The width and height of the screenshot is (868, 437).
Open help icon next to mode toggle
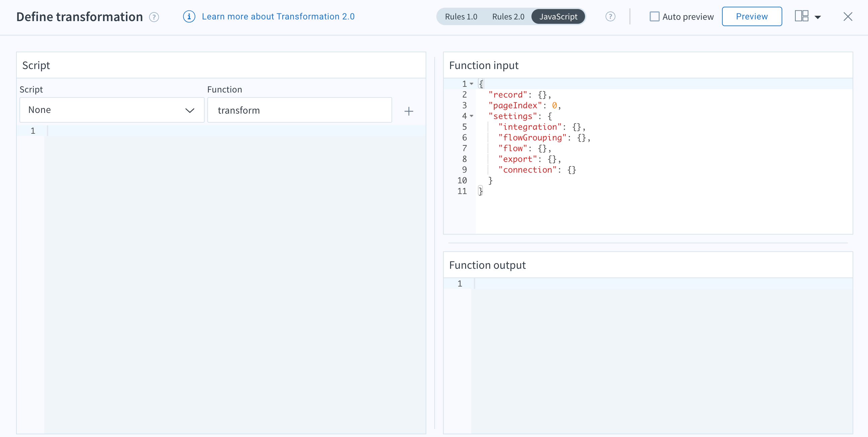point(610,16)
